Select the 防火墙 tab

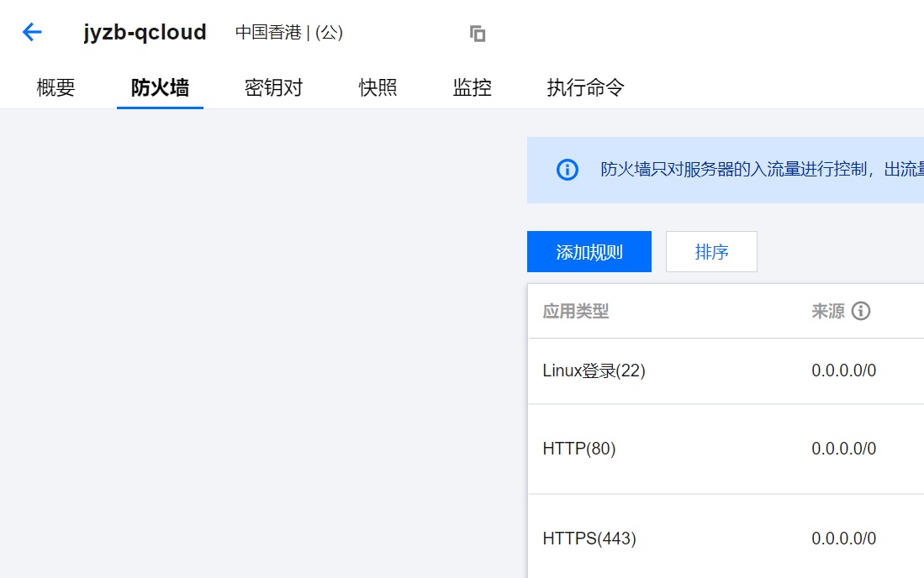pyautogui.click(x=160, y=87)
